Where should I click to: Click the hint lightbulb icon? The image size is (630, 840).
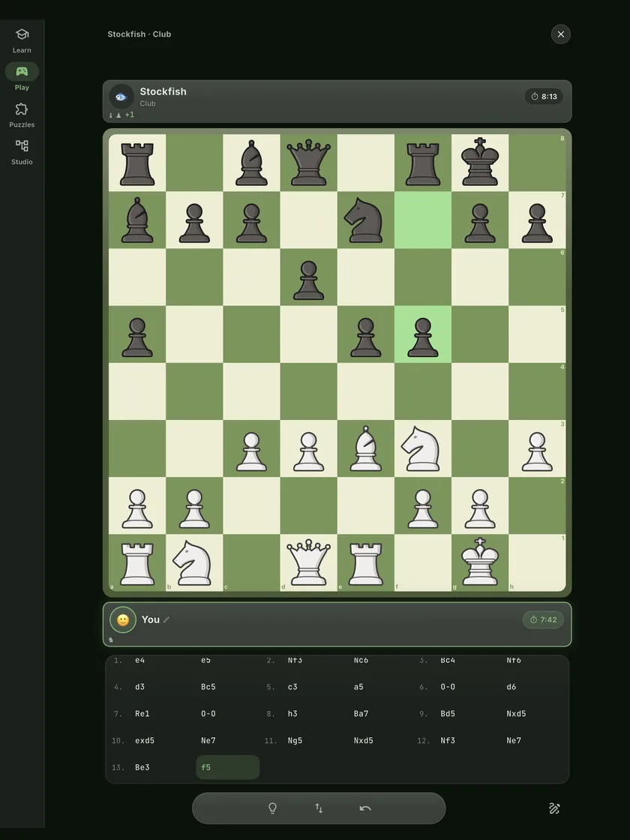point(272,808)
